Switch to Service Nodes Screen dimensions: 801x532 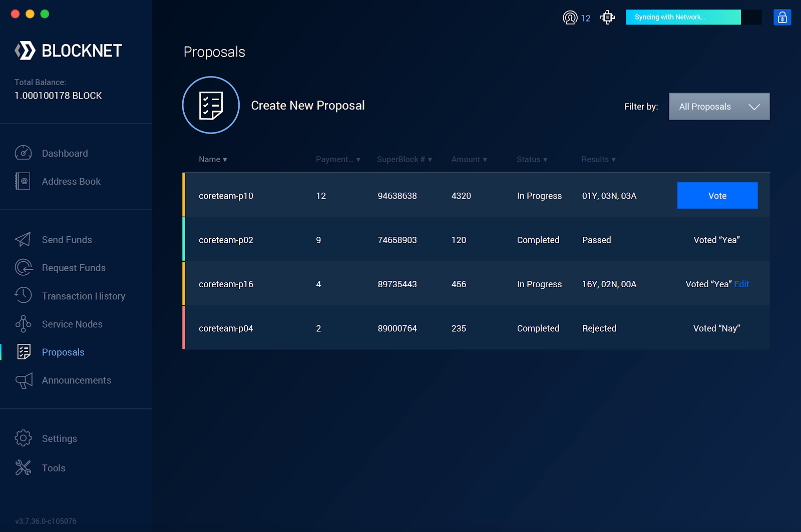tap(72, 324)
